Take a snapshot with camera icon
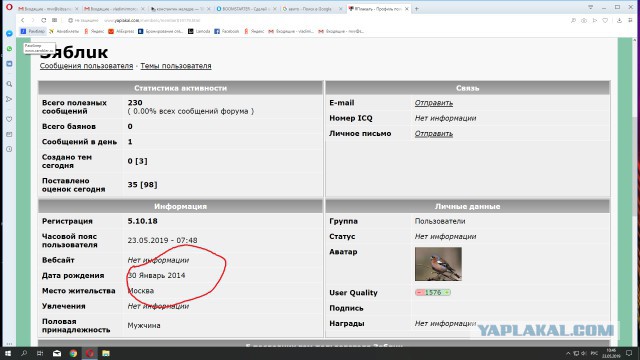 coord(584,20)
